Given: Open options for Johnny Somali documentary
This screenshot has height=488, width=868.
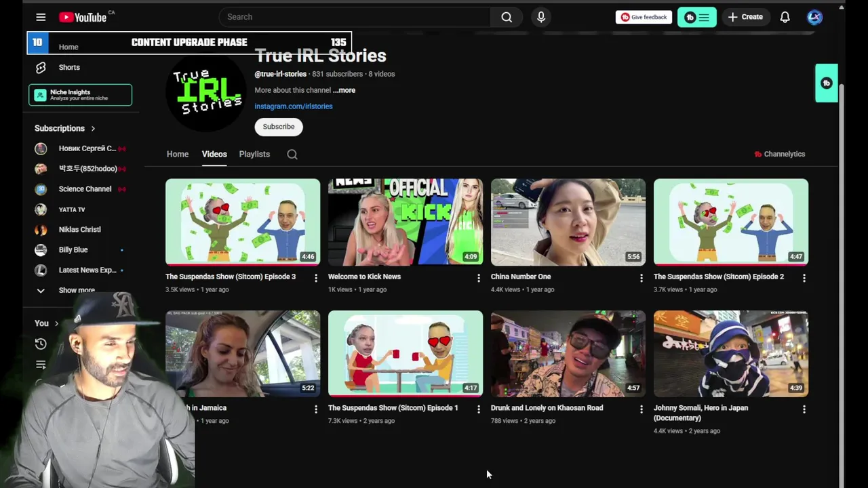Looking at the screenshot, I should pyautogui.click(x=804, y=409).
